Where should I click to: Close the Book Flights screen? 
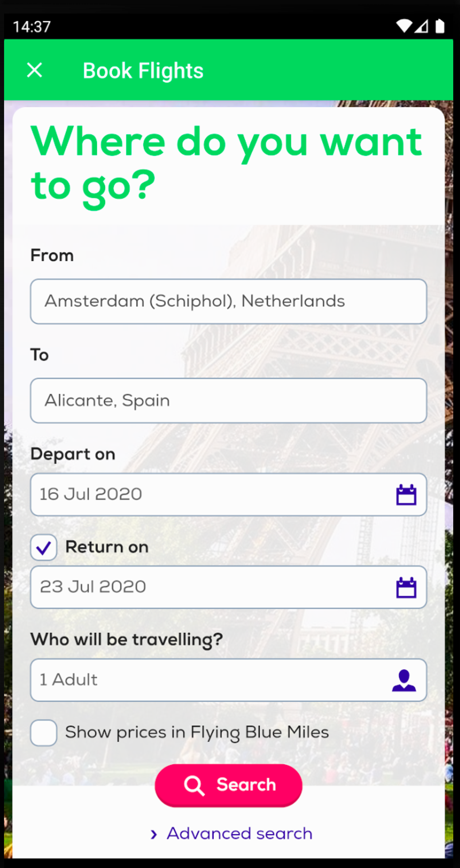[35, 70]
